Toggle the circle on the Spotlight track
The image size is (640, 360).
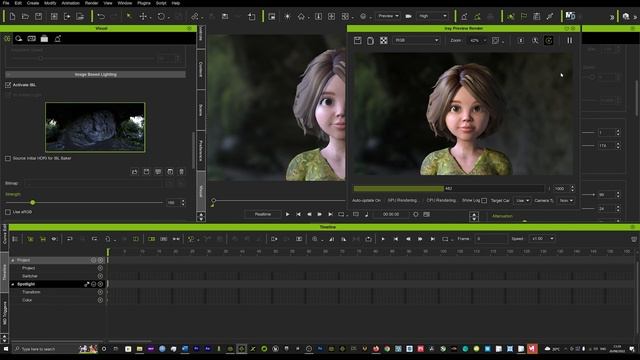100,284
